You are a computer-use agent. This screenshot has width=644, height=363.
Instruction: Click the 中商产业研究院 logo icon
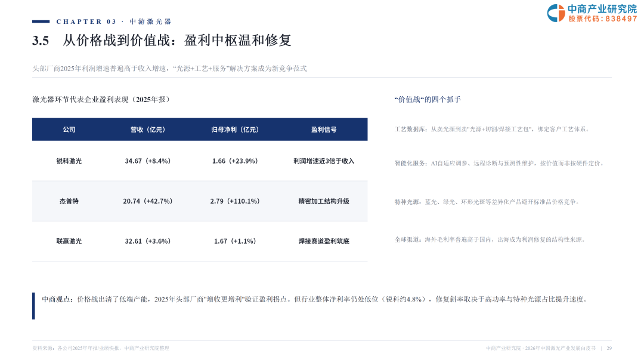(556, 13)
